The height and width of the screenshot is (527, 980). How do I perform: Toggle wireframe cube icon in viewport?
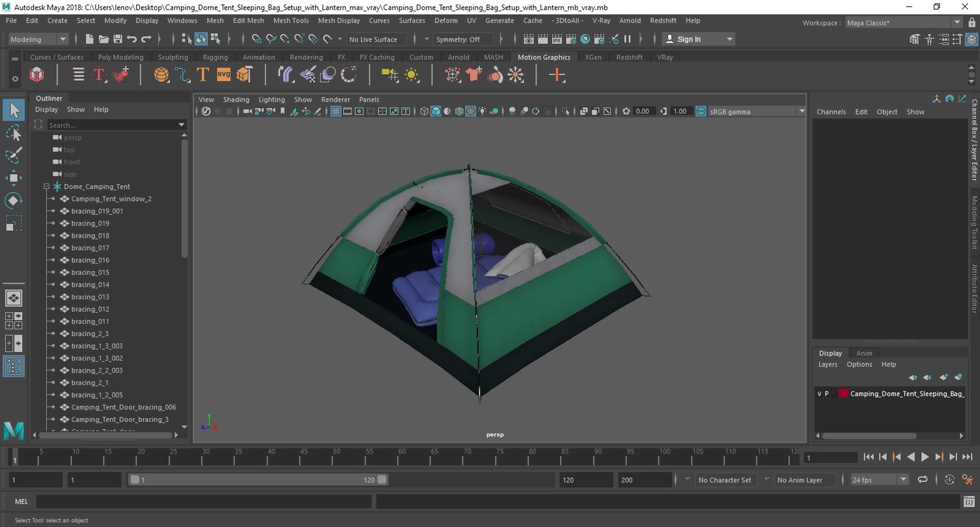[x=424, y=111]
